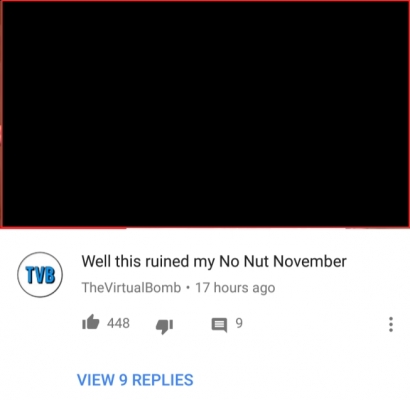Click the word VIEW in the replies link

click(96, 380)
